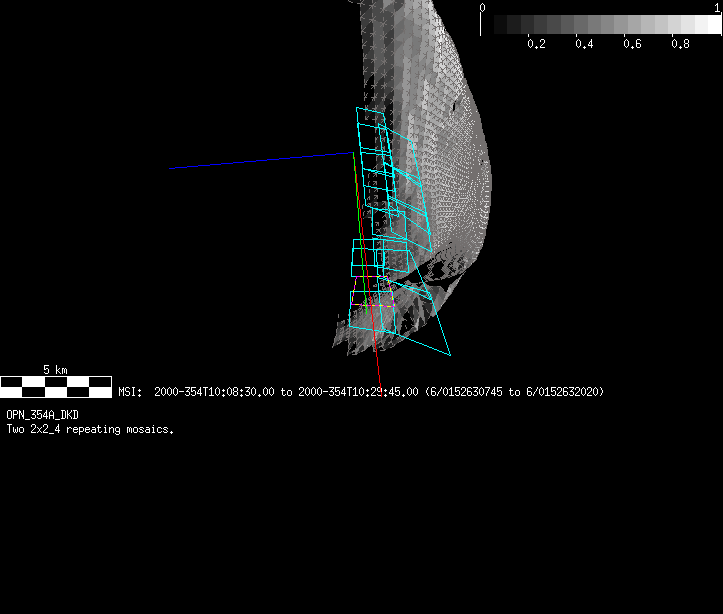Select the 0.6 value on the color scale

tap(632, 44)
